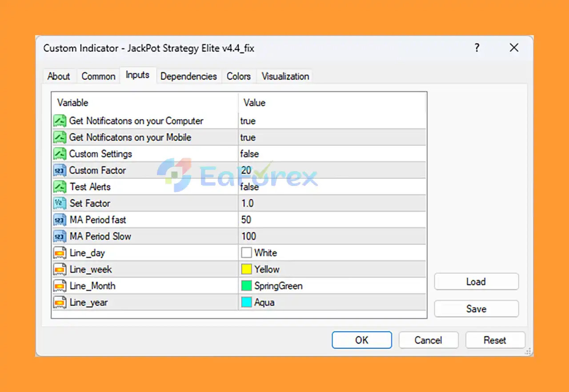Viewport: 569px width, 392px height.
Task: Switch to the Common tab
Action: (98, 76)
